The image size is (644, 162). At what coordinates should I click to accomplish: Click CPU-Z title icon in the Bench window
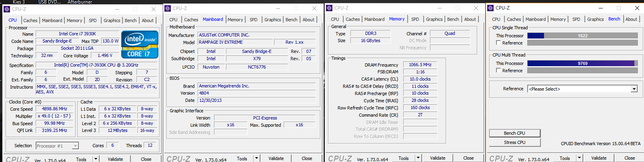point(490,8)
